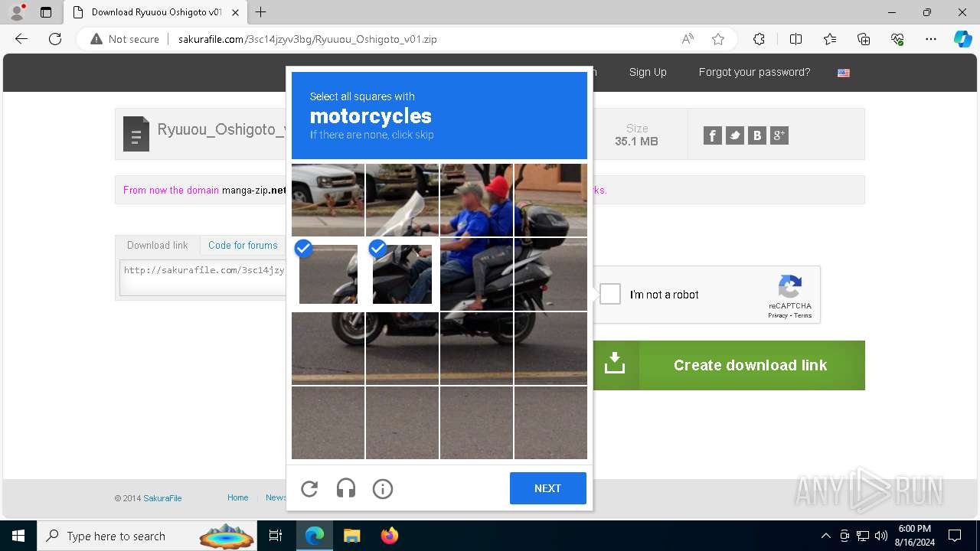980x551 pixels.
Task: Open File Explorer from taskbar
Action: [351, 536]
